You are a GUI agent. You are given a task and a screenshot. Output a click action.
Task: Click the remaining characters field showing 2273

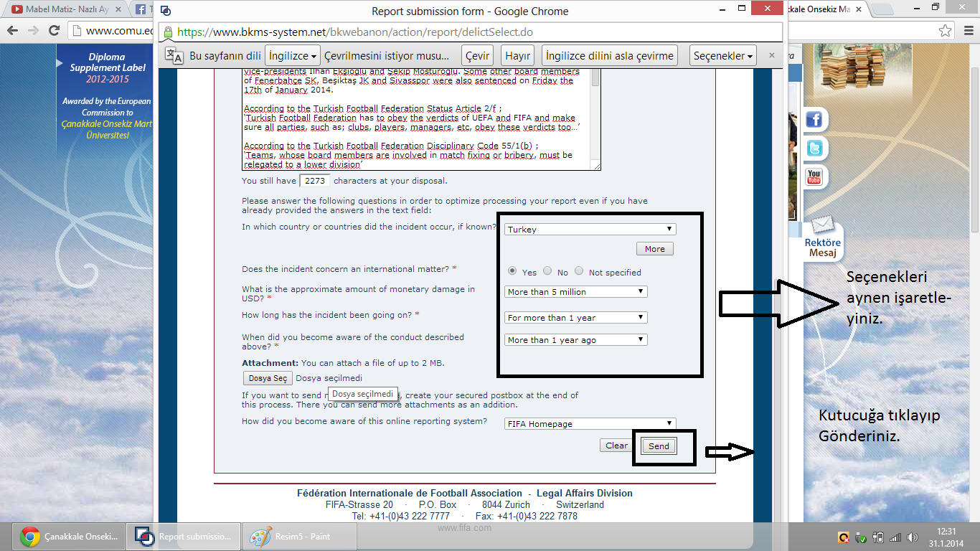pos(314,181)
